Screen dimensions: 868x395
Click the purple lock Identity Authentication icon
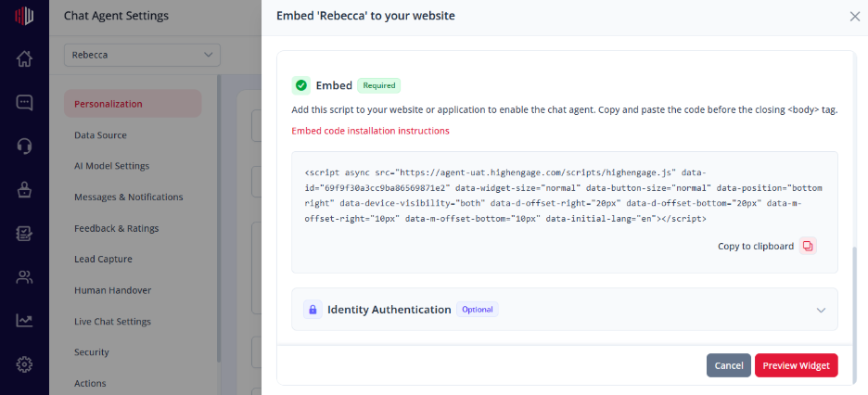pos(313,310)
